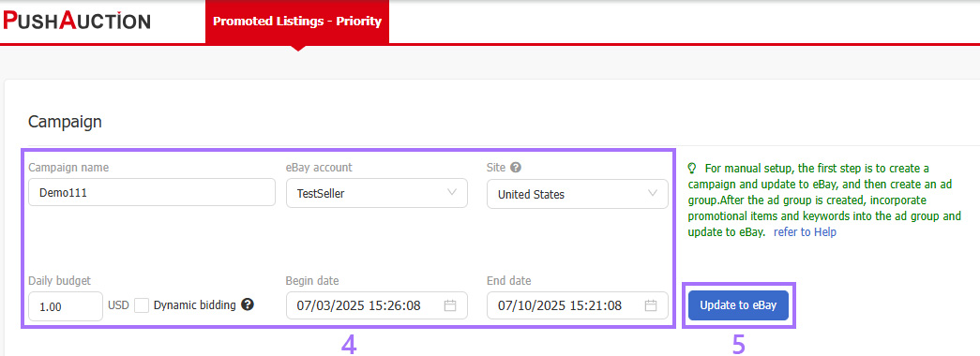Open the End date calendar icon

[651, 306]
